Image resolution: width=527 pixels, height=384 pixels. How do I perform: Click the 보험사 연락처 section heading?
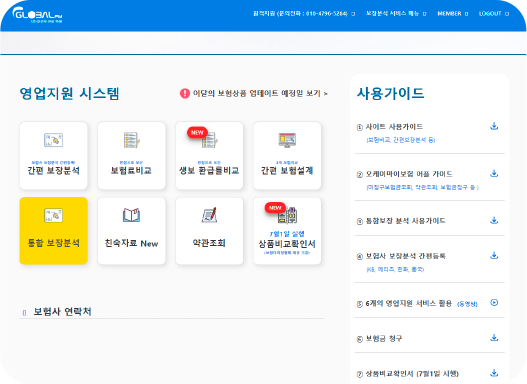click(63, 311)
